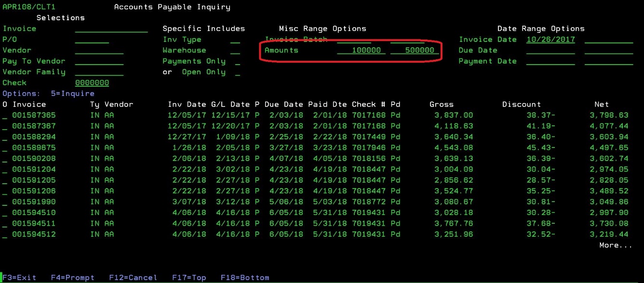
Task: Click the Pay To Vendor input field
Action: point(99,62)
